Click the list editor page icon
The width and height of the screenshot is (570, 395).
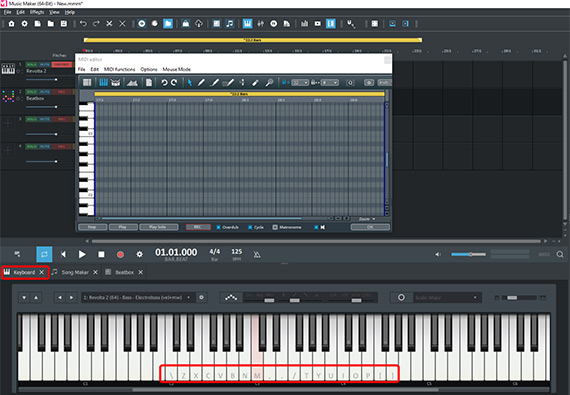(149, 82)
